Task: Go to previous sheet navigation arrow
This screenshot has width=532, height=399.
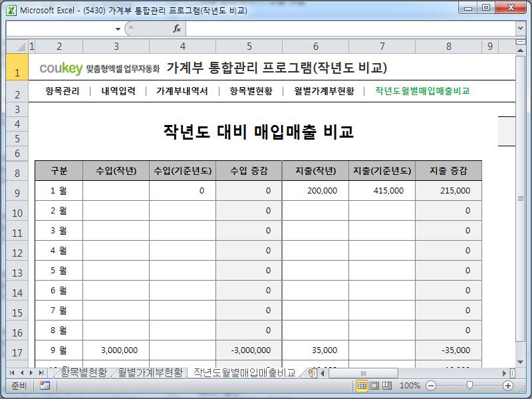Action: click(x=22, y=373)
